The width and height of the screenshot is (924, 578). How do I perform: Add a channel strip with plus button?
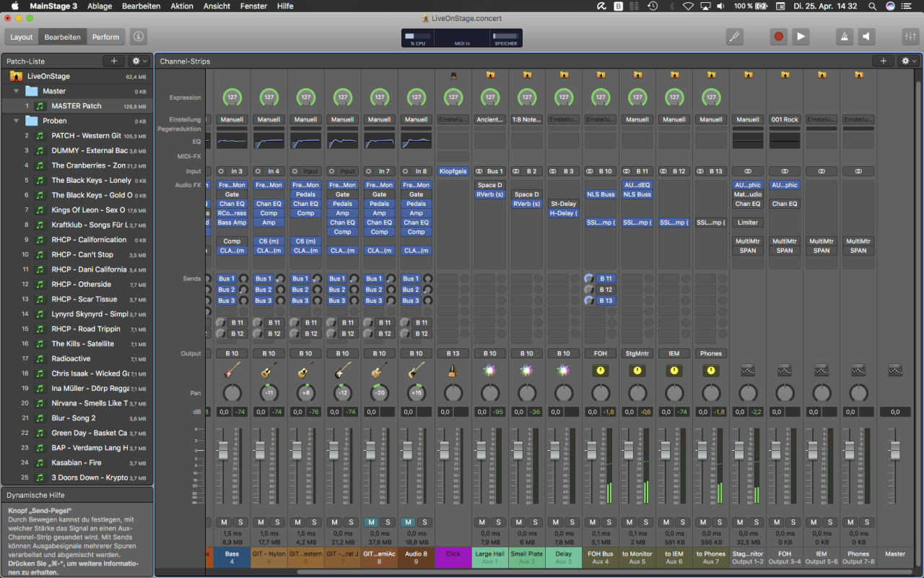(x=883, y=61)
